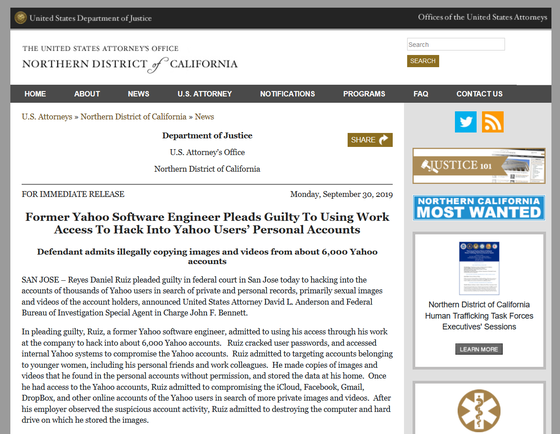Open the Home menu item
Image resolution: width=560 pixels, height=434 pixels.
point(35,94)
